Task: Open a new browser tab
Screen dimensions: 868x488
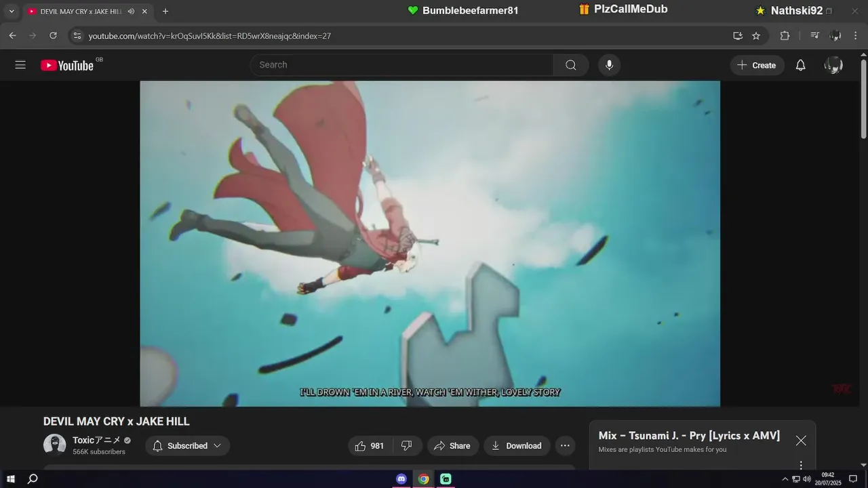Action: [165, 12]
